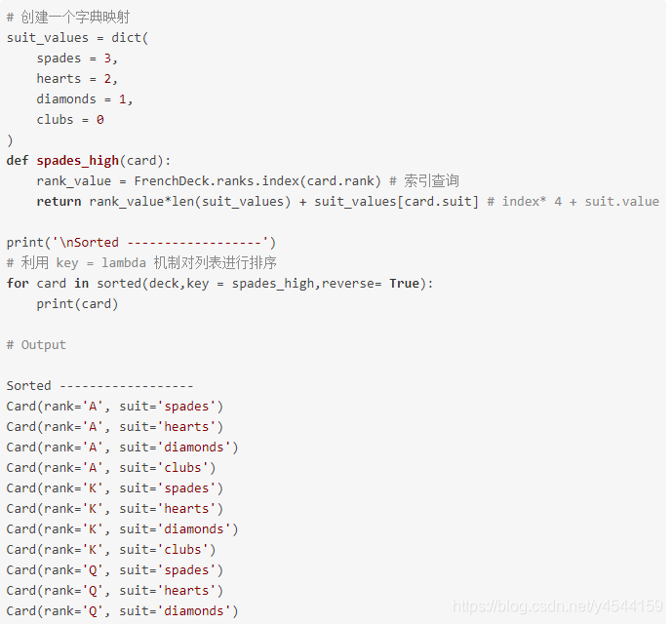Click the return keyword in spades_high
This screenshot has width=672, height=624.
[59, 202]
